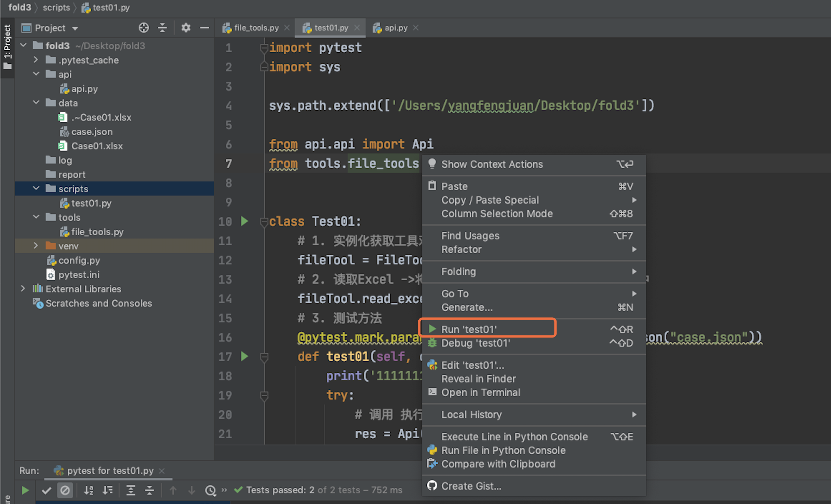Close the api.py editor tab
Viewport: 831px width, 504px height.
(415, 28)
